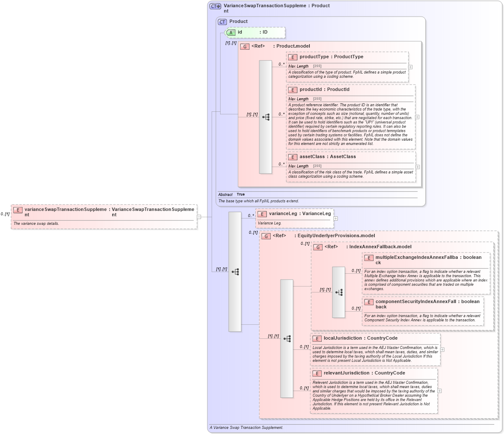The width and height of the screenshot is (504, 434).
Task: Click the E icon of multipleExchangeIndexAnnexFallback
Action: [x=369, y=258]
